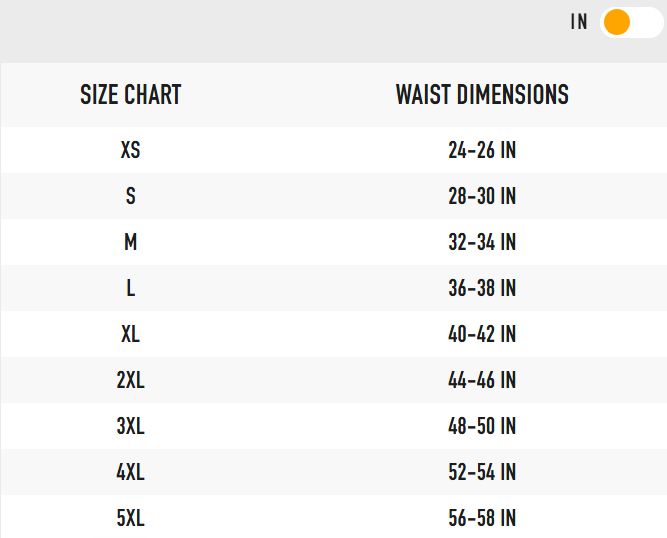Select the XS size row
The width and height of the screenshot is (667, 538).
(x=131, y=150)
